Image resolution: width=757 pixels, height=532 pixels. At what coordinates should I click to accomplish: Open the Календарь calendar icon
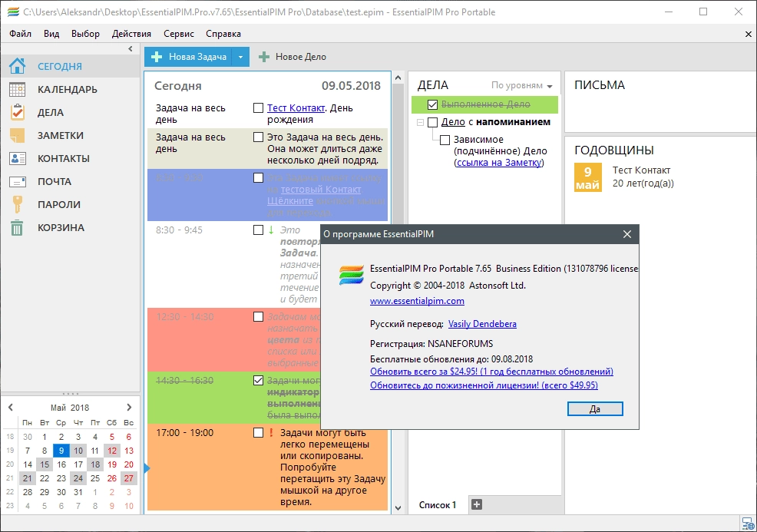coord(18,89)
